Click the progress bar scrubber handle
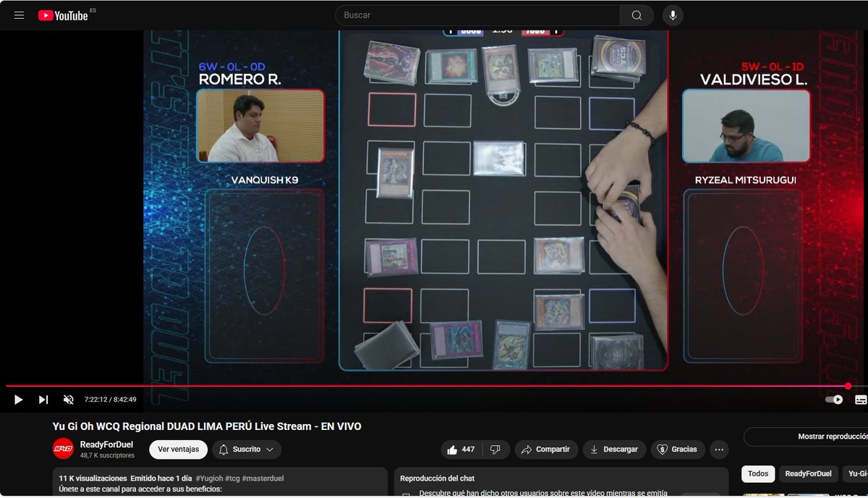The height and width of the screenshot is (498, 868). (x=848, y=386)
